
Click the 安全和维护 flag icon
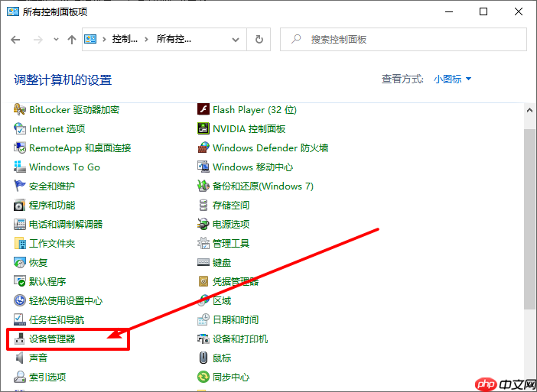[20, 186]
